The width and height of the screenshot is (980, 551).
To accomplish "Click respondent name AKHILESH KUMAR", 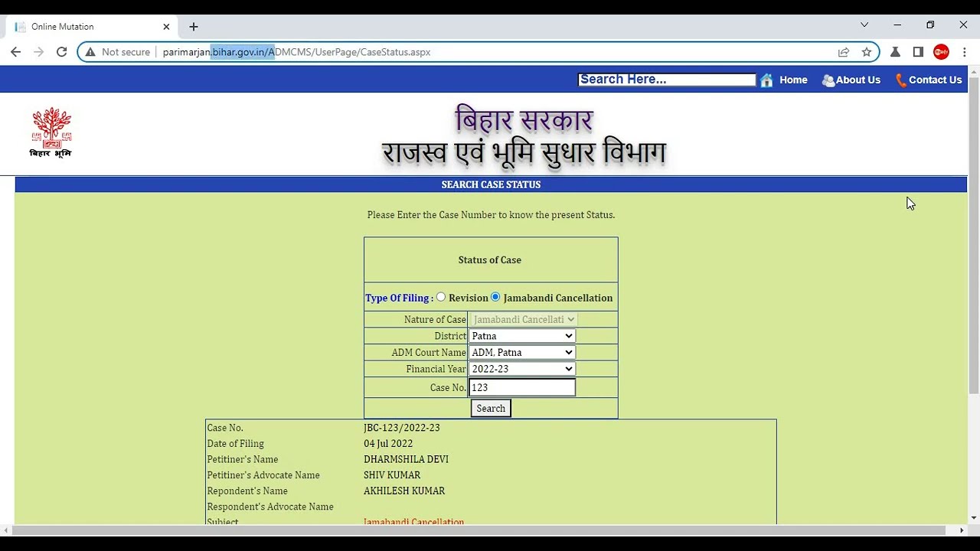I will pos(404,491).
